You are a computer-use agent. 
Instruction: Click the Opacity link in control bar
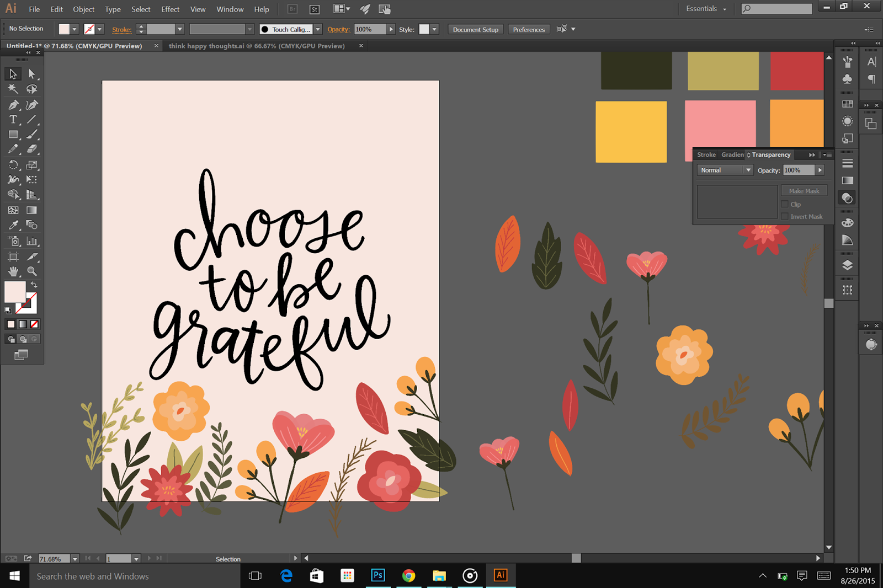[338, 30]
